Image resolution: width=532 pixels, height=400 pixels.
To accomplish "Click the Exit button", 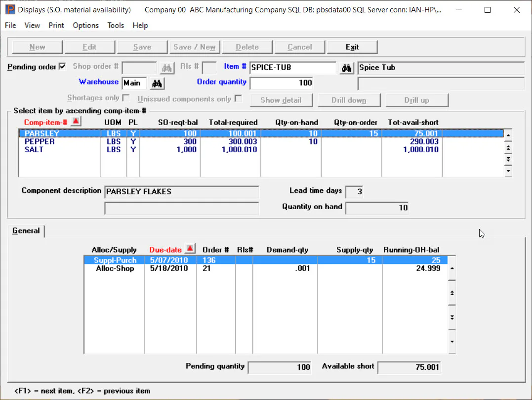I will coord(352,47).
